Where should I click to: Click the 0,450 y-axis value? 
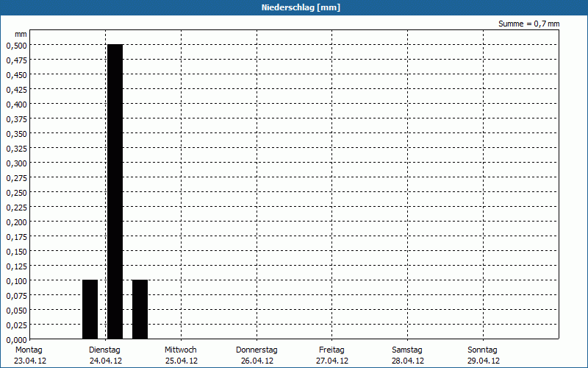coord(16,75)
